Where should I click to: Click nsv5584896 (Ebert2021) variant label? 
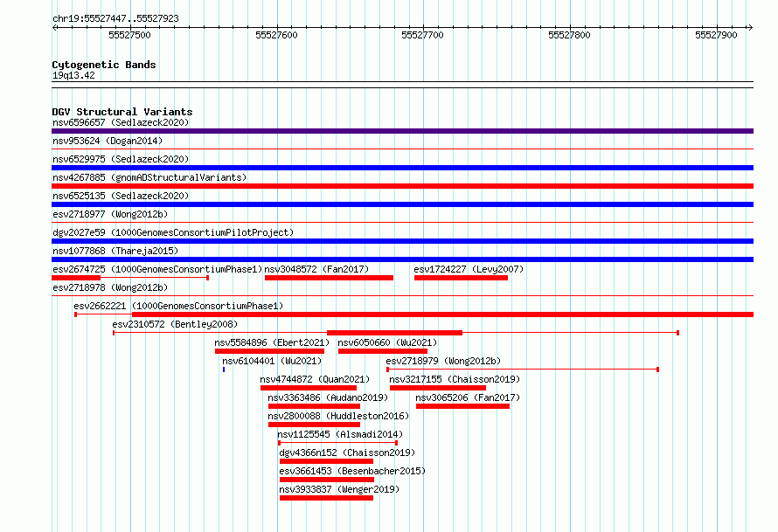click(x=272, y=342)
